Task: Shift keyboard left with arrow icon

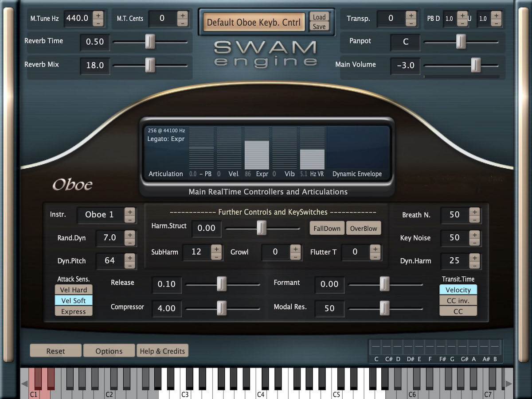Action: pyautogui.click(x=24, y=384)
